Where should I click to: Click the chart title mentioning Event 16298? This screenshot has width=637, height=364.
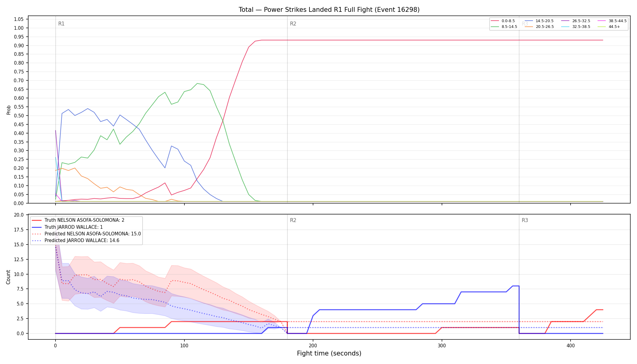click(329, 10)
